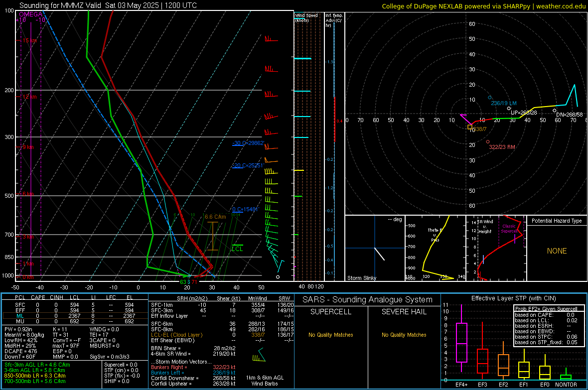
Task: Click the Supercell = 0.0 value
Action: 121,365
